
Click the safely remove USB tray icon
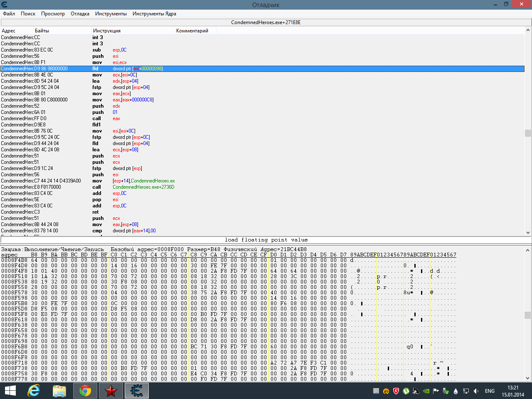point(446,391)
